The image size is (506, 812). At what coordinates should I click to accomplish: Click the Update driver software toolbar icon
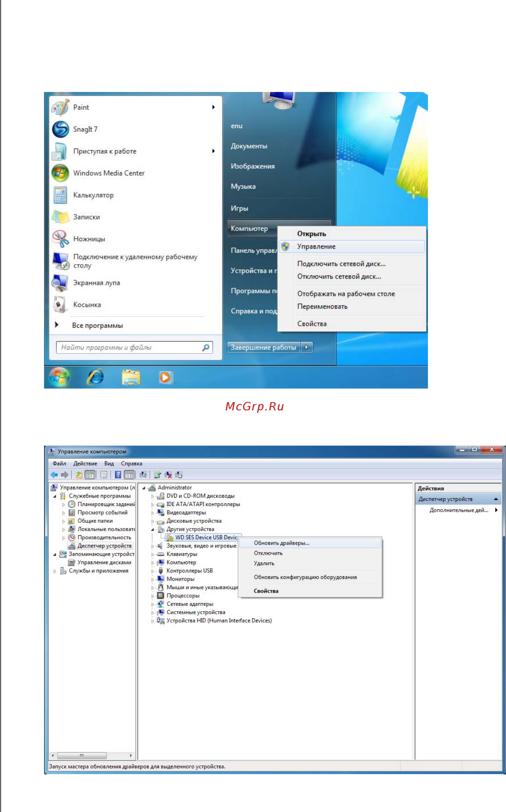point(157,474)
